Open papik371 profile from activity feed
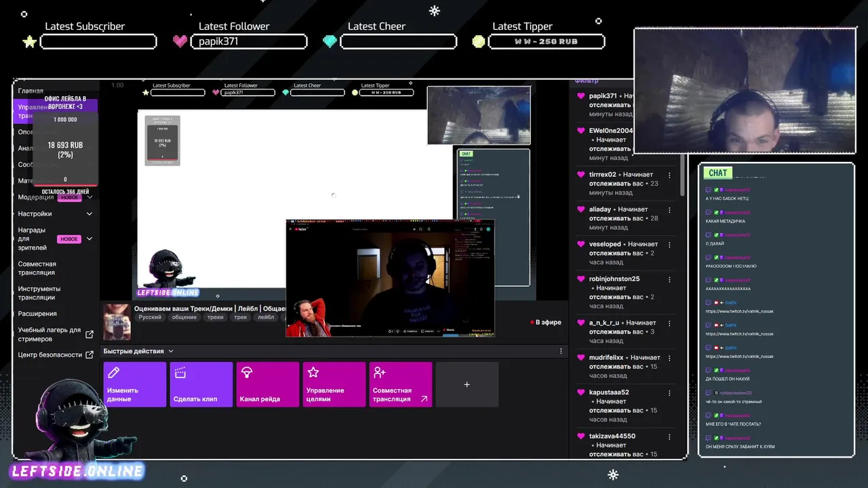This screenshot has width=868, height=488. (603, 96)
